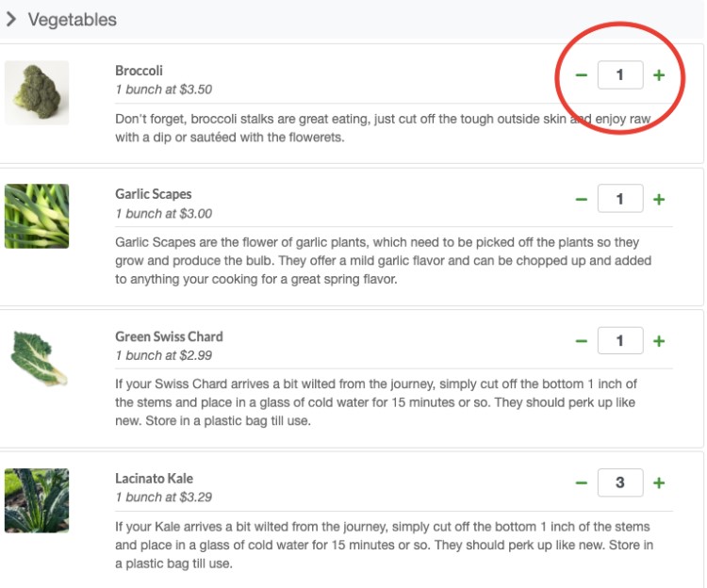
Task: Click the Lacinato Kale quantity field
Action: click(620, 483)
